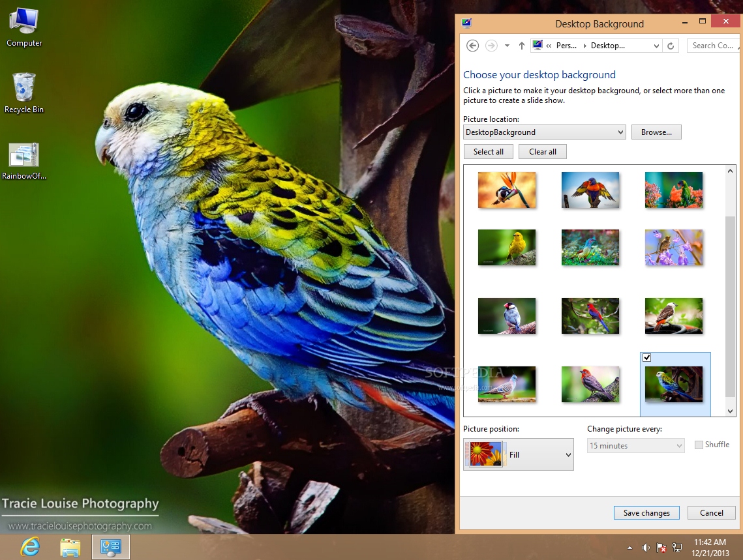Refresh the Desktop Background page
This screenshot has height=560, width=743.
point(671,46)
